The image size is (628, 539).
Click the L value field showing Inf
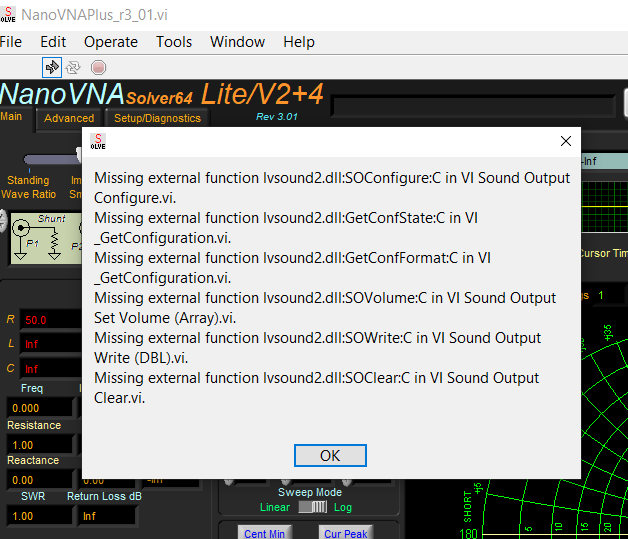point(51,344)
